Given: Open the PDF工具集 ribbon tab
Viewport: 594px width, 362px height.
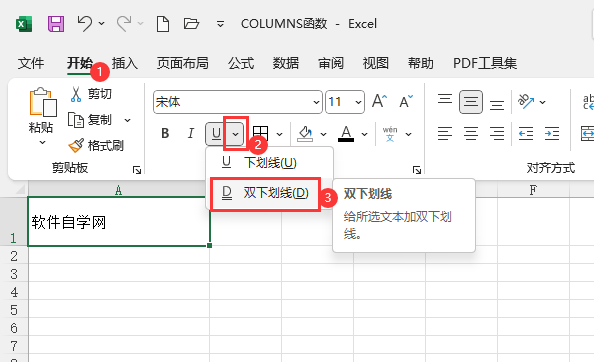Looking at the screenshot, I should pyautogui.click(x=485, y=63).
